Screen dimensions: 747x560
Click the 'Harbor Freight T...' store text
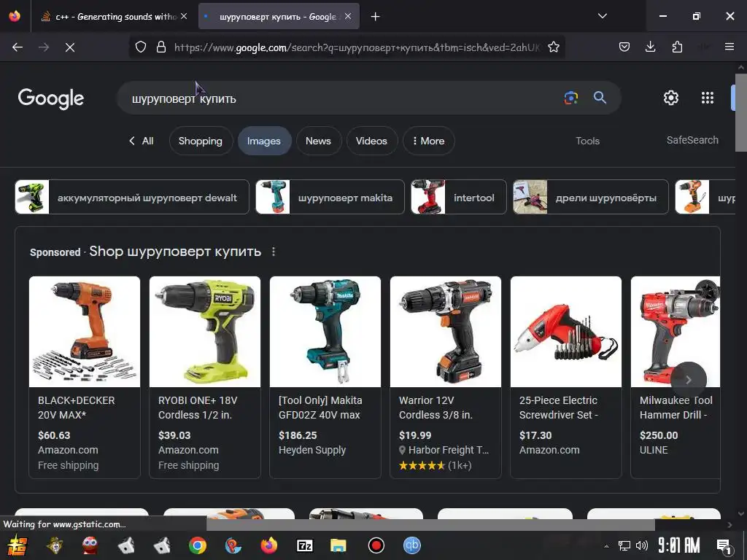click(449, 450)
